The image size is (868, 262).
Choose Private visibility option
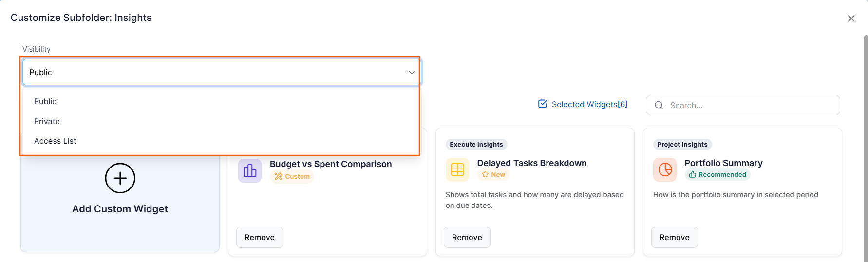click(47, 121)
